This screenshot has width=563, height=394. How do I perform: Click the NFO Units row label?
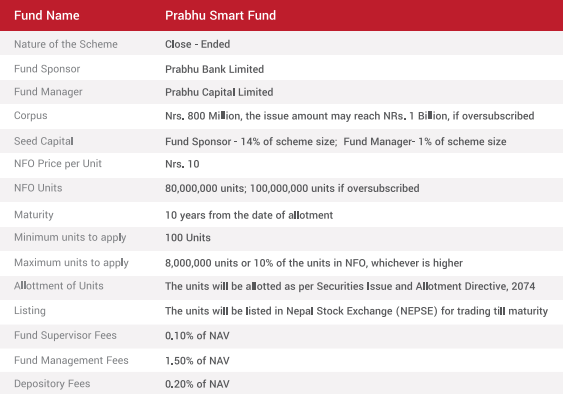click(38, 188)
